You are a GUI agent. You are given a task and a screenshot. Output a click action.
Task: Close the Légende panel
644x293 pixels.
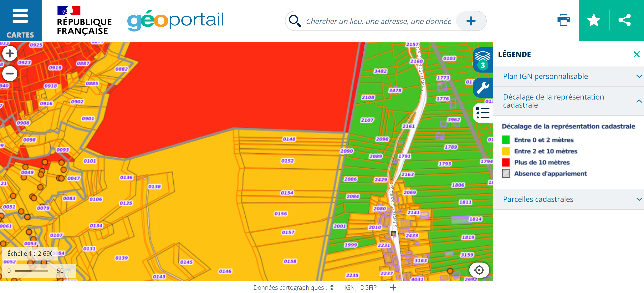(636, 54)
